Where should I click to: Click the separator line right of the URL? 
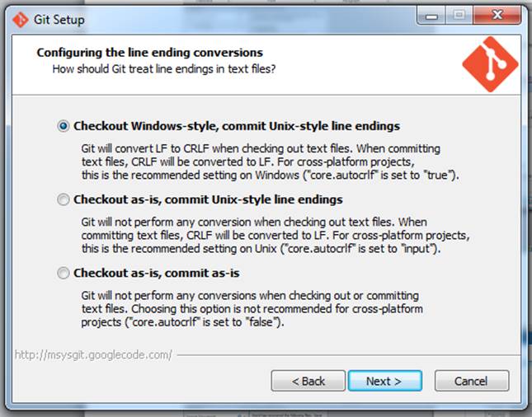(346, 356)
